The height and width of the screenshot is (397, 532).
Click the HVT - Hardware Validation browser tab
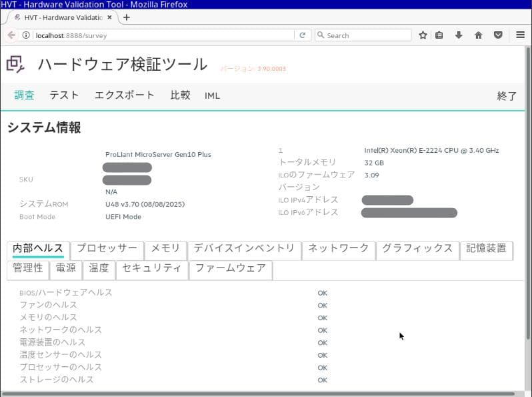coord(63,17)
